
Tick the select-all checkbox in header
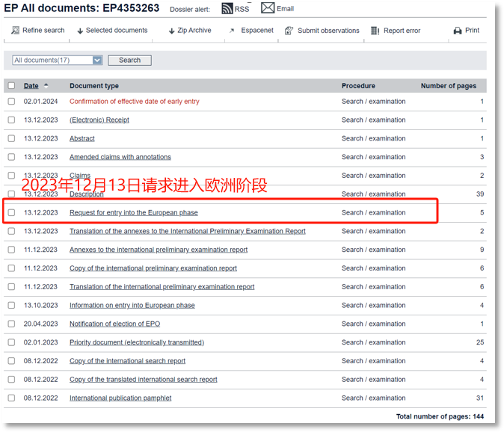point(11,85)
